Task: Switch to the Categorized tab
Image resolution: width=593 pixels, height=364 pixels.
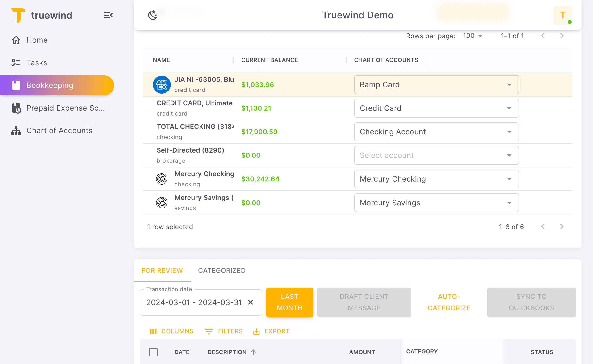Action: tap(221, 270)
